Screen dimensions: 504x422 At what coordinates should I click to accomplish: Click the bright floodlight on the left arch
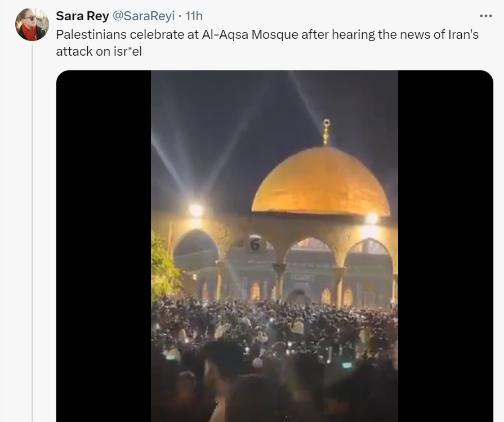(x=196, y=210)
